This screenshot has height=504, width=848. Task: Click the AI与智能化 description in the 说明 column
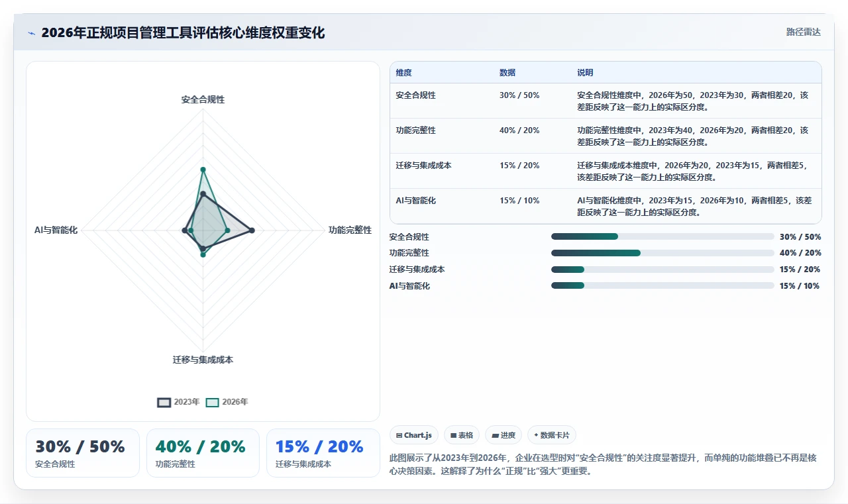[x=694, y=206]
